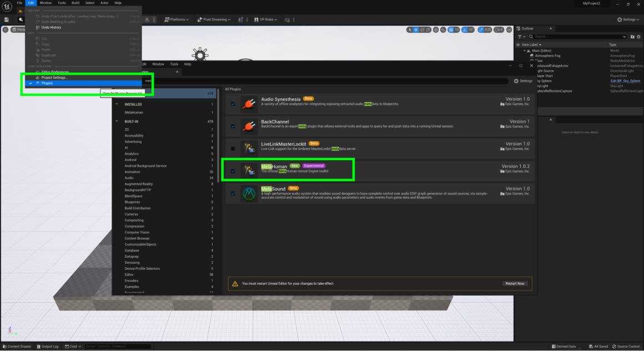Open the Platforms dropdown

177,19
